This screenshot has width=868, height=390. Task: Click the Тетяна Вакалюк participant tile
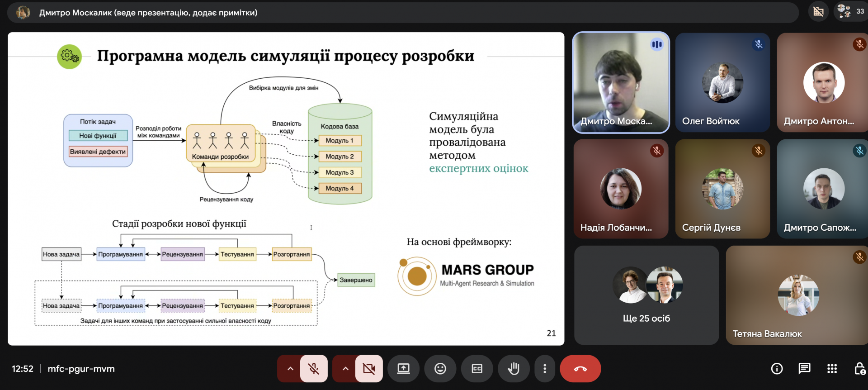[797, 295]
